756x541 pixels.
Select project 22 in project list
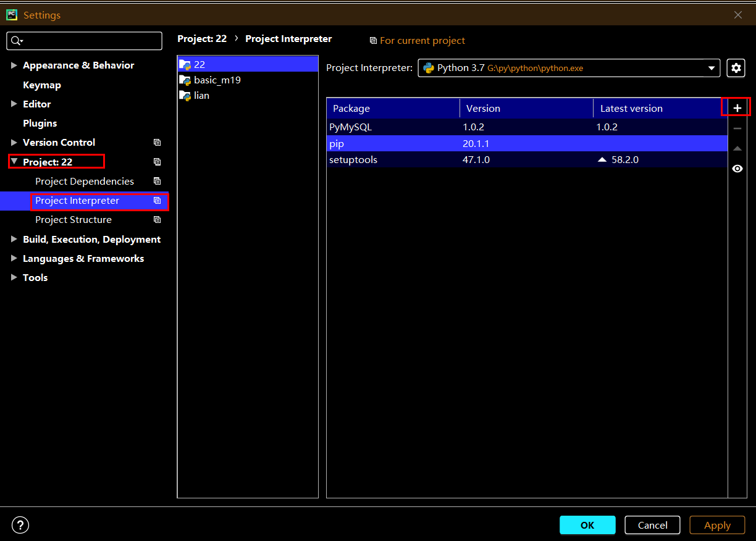248,64
